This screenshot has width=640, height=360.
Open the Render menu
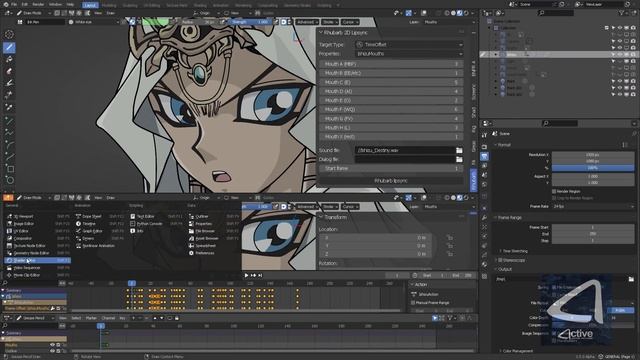(x=38, y=4)
